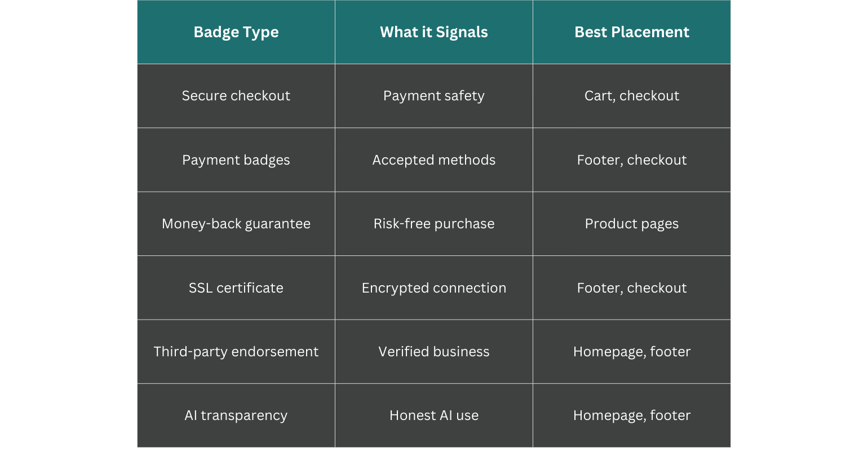
Task: Click Homepage, footer in Third-party endorsement row
Action: coord(632,352)
